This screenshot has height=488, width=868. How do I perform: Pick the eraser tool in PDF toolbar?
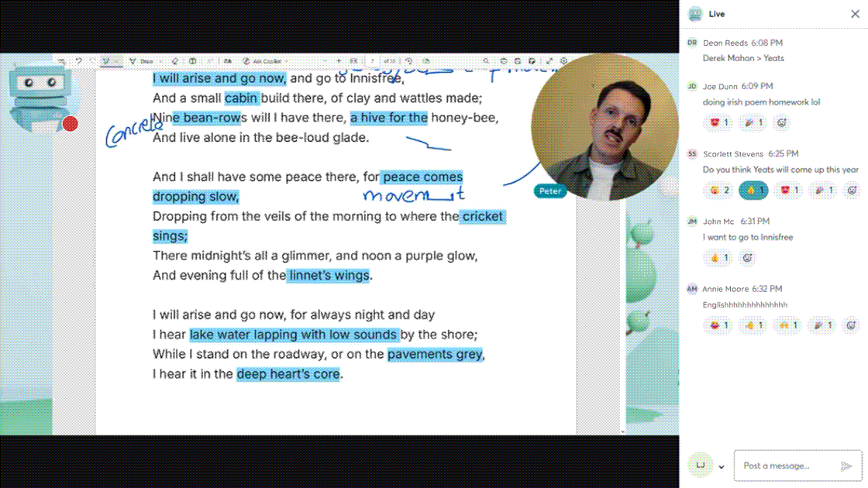175,61
